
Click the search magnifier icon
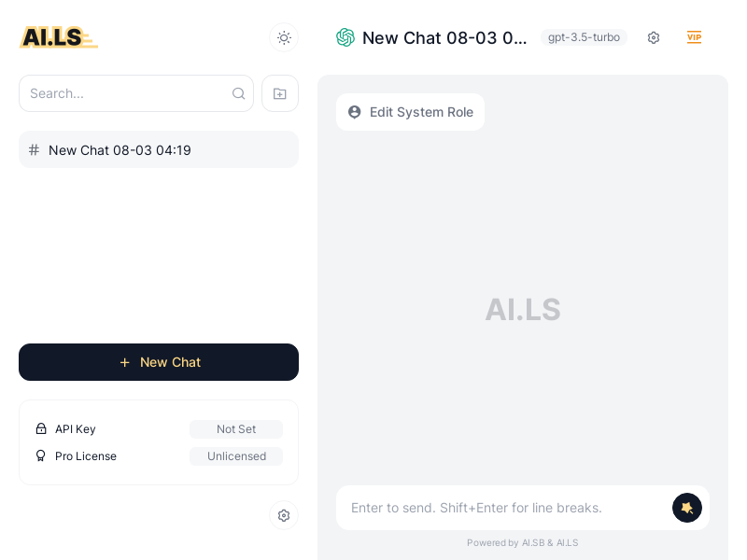click(x=239, y=93)
